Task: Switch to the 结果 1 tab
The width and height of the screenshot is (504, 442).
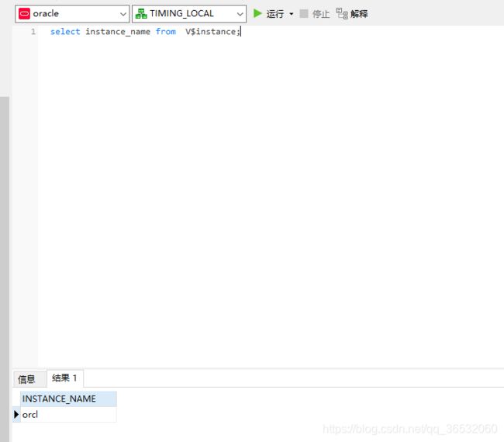Action: 64,378
